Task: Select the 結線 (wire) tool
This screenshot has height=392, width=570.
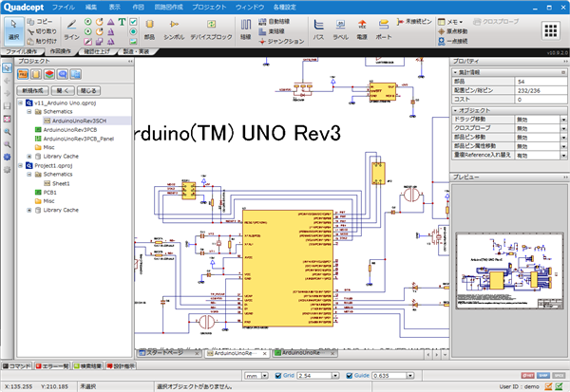Action: click(x=246, y=29)
